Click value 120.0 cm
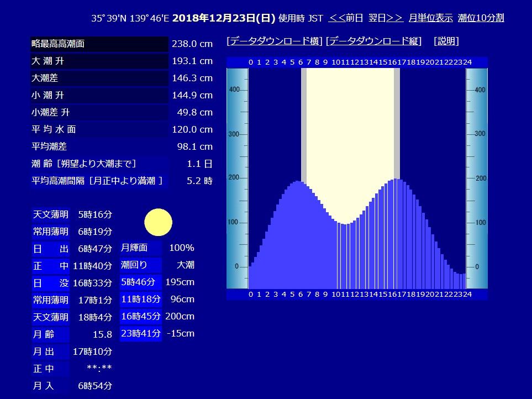Viewport: 532px width, 399px height. click(x=192, y=130)
